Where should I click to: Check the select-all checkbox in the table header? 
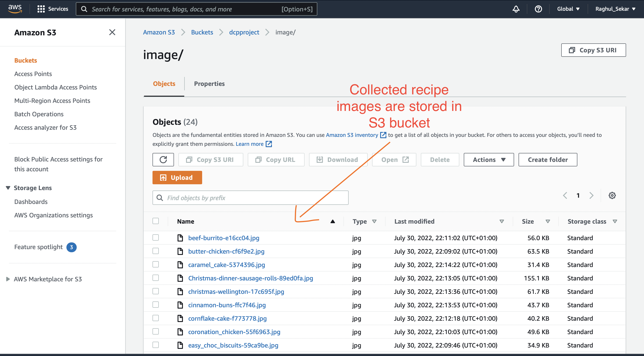pos(155,221)
